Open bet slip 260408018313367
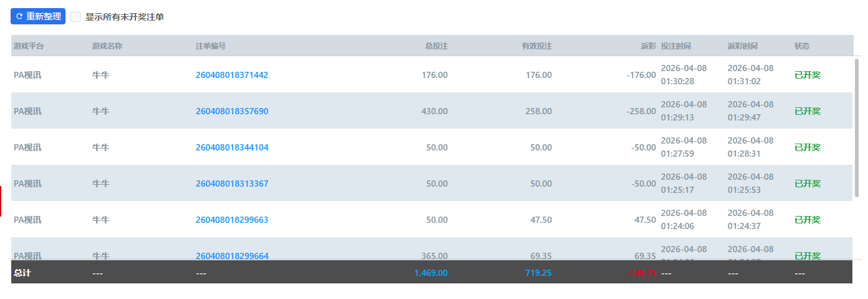 click(x=232, y=184)
